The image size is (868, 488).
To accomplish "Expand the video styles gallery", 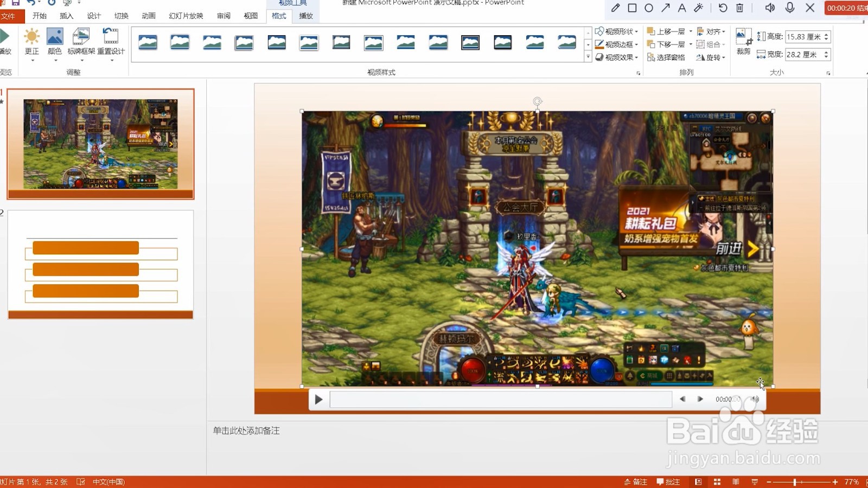I will 588,57.
